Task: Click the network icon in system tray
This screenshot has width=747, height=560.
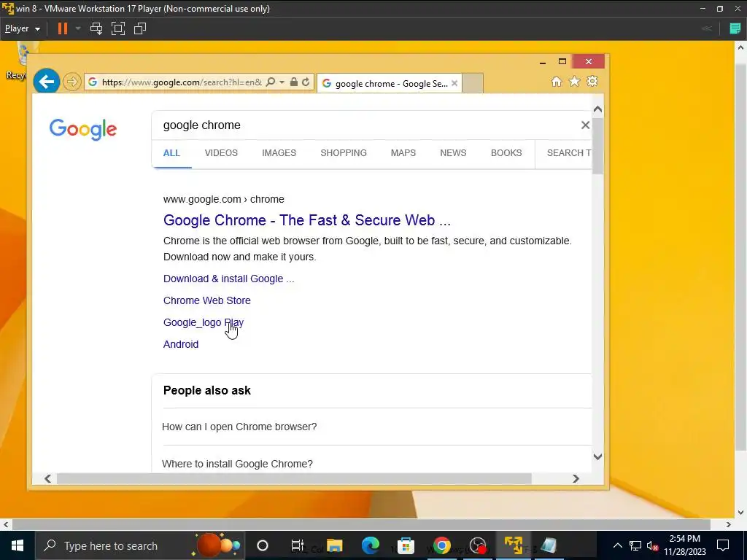Action: [x=635, y=545]
